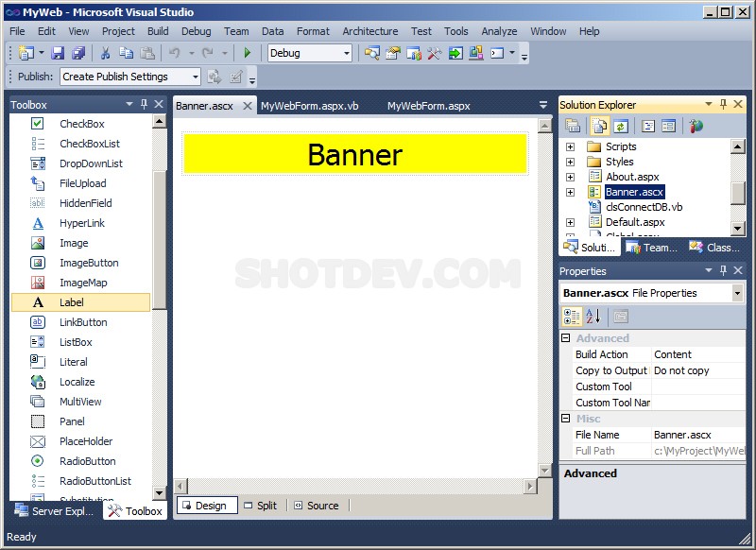The image size is (756, 550).
Task: Switch to Source view
Action: (316, 506)
